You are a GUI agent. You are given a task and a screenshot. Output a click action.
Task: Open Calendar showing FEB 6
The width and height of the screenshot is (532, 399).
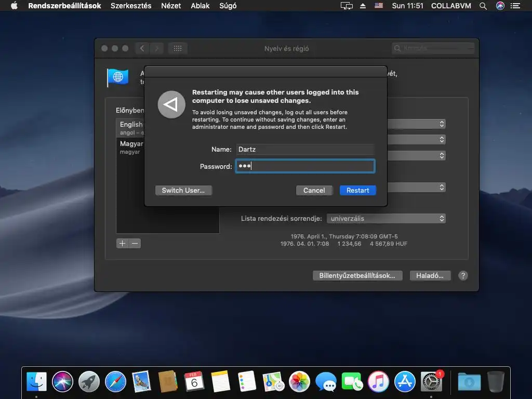(194, 381)
